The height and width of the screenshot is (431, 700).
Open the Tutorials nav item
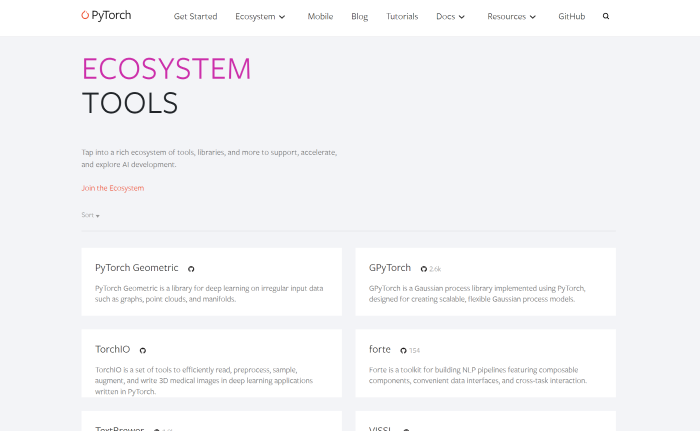click(402, 17)
